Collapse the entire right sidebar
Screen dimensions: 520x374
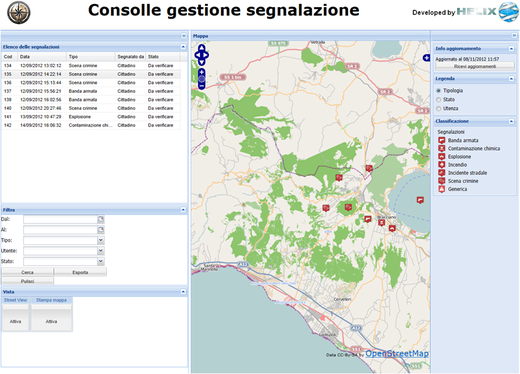[514, 35]
